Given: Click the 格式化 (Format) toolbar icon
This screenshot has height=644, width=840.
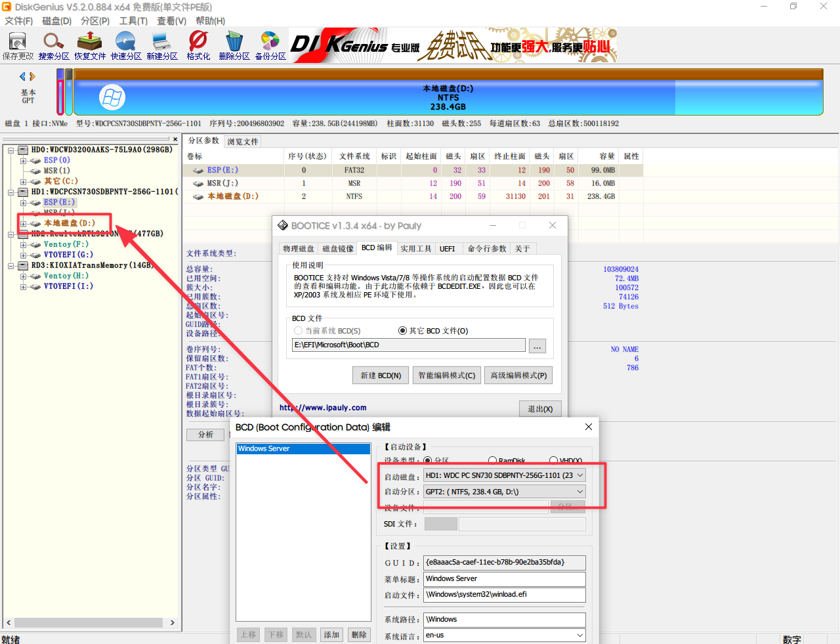Looking at the screenshot, I should click(198, 45).
